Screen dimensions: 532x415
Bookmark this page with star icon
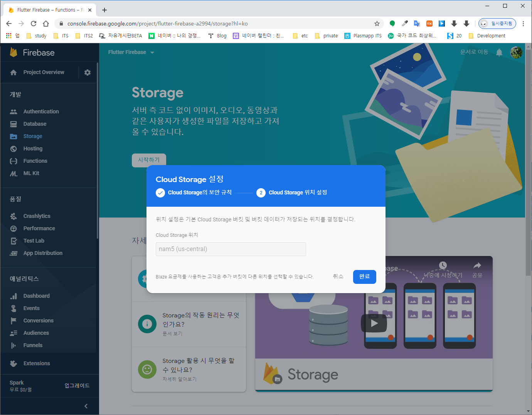pos(377,24)
